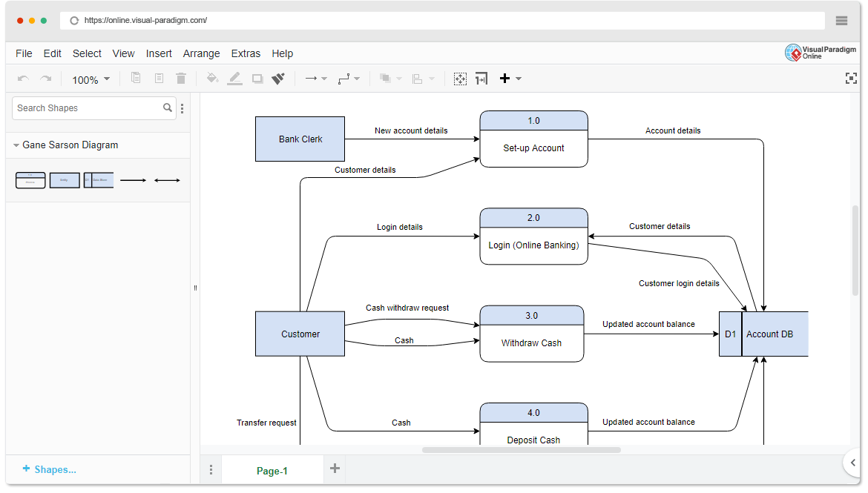
Task: Open the Insert menu
Action: (x=159, y=53)
